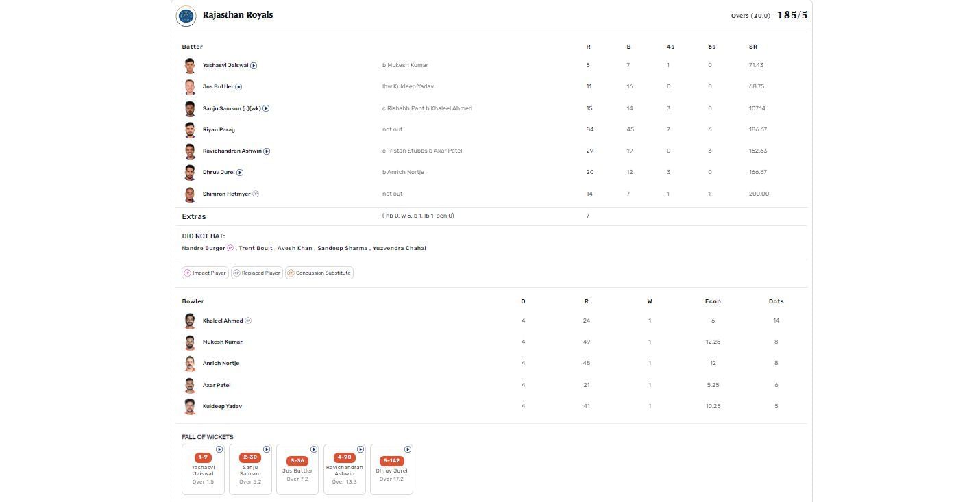
Task: Click Anrich Nortje's avatar thumbnail
Action: (x=190, y=364)
